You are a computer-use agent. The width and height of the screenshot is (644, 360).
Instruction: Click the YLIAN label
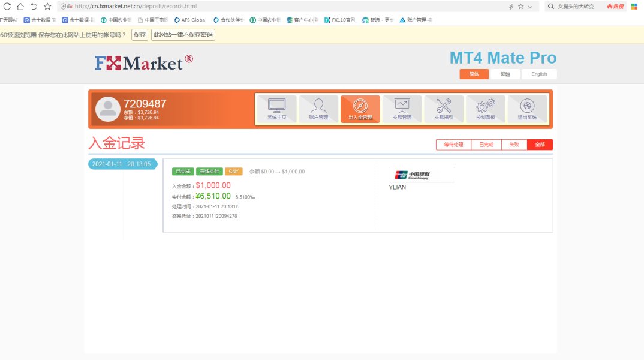point(397,187)
